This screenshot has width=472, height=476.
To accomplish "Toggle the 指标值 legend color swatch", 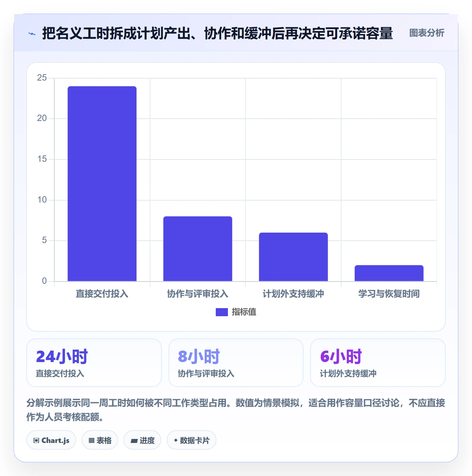I will pyautogui.click(x=222, y=312).
